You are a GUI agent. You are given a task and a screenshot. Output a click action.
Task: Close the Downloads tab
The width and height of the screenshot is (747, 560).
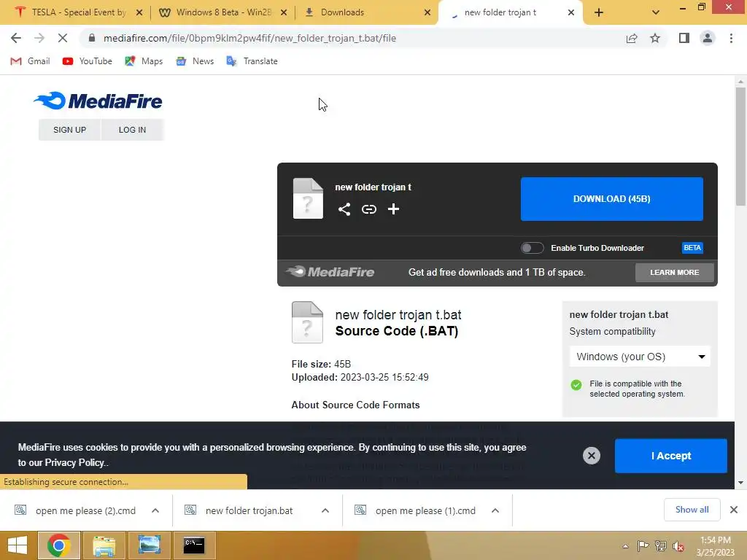(427, 12)
